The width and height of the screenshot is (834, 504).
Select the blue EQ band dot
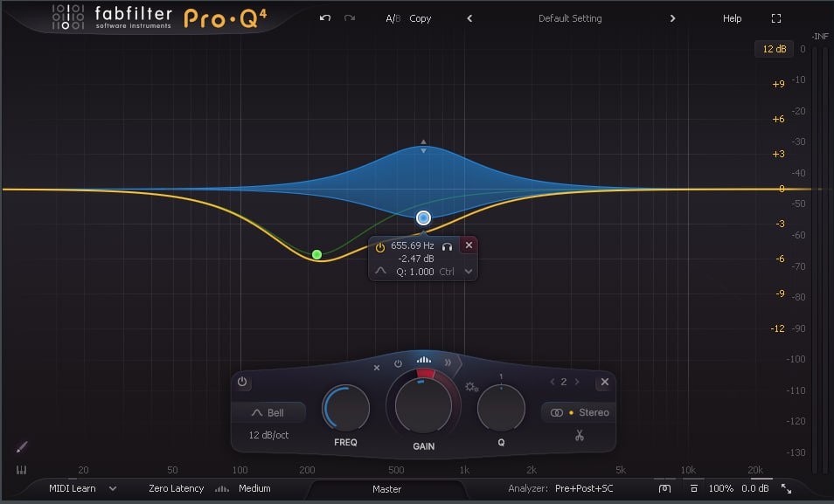(423, 218)
